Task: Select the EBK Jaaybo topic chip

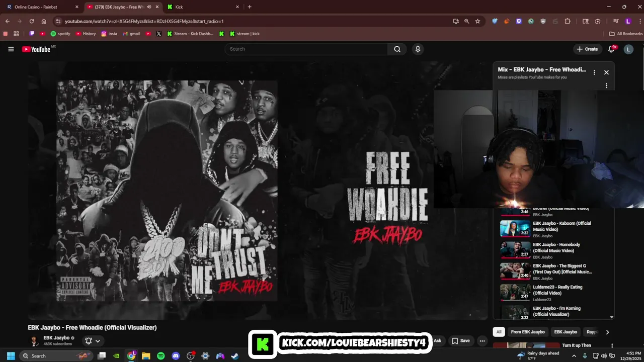Action: point(566,332)
